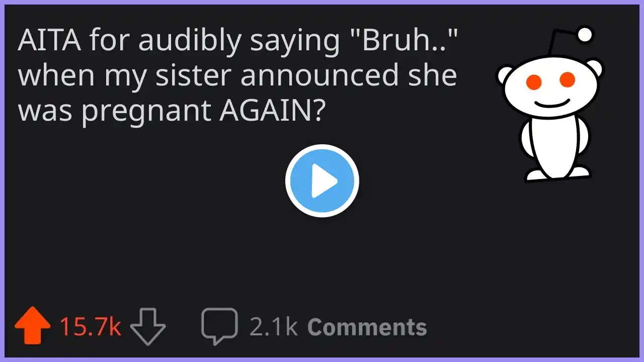Viewport: 644px width, 362px height.
Task: Click the Reddit Snoo mascot head
Action: [550, 85]
